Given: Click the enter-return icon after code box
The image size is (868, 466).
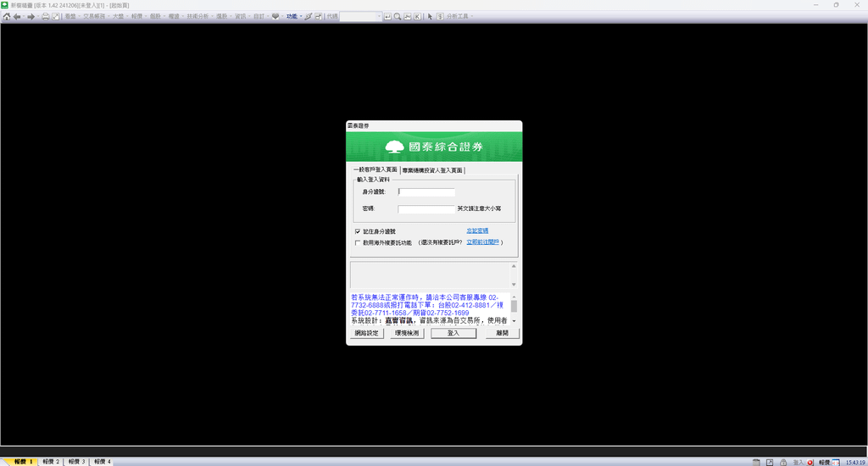Looking at the screenshot, I should point(387,17).
